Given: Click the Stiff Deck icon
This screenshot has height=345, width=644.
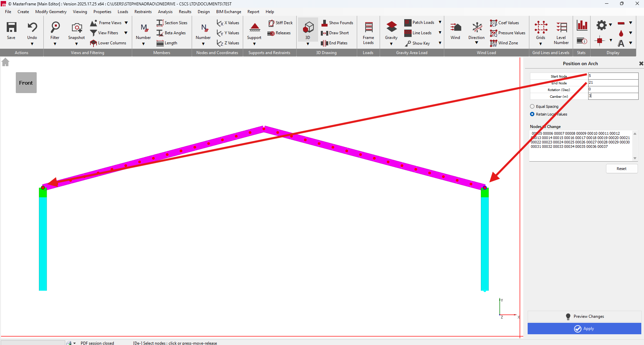Looking at the screenshot, I should pyautogui.click(x=271, y=23).
